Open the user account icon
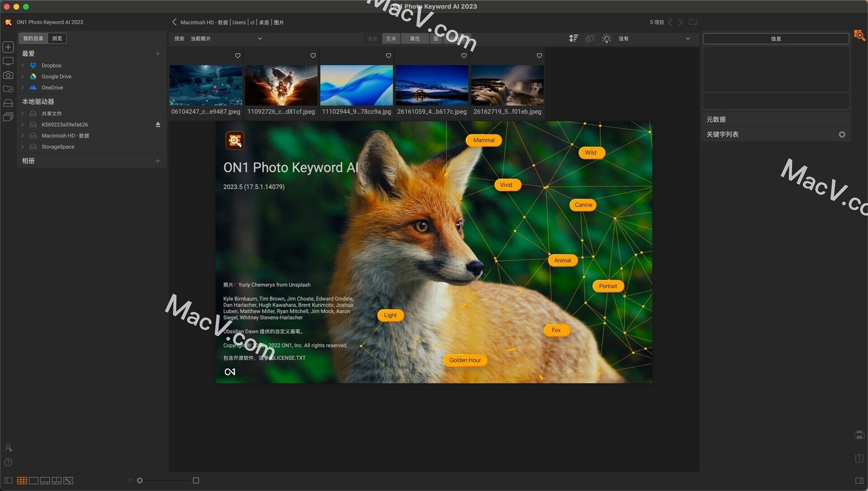The height and width of the screenshot is (491, 868). tap(8, 448)
